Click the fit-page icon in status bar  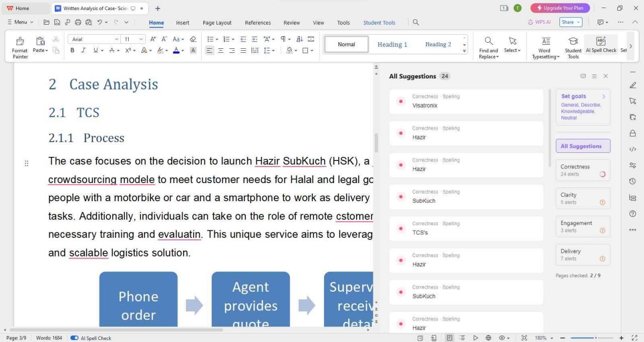(524, 338)
